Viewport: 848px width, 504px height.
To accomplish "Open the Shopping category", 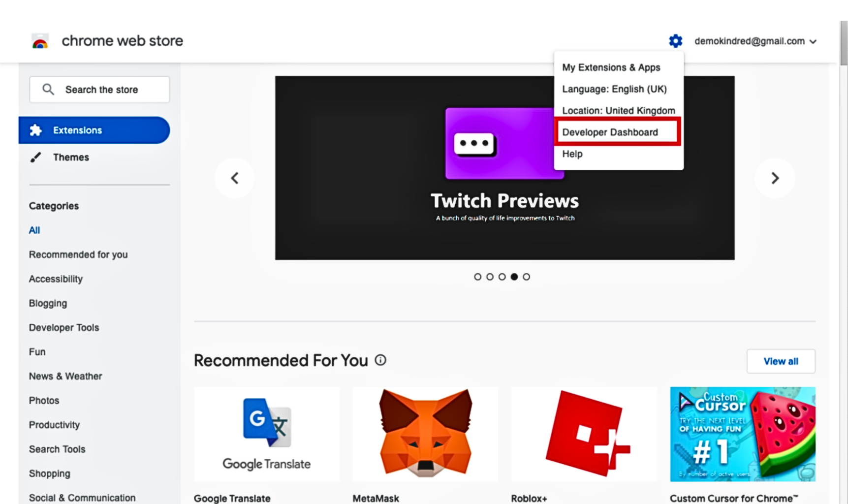I will pyautogui.click(x=49, y=473).
